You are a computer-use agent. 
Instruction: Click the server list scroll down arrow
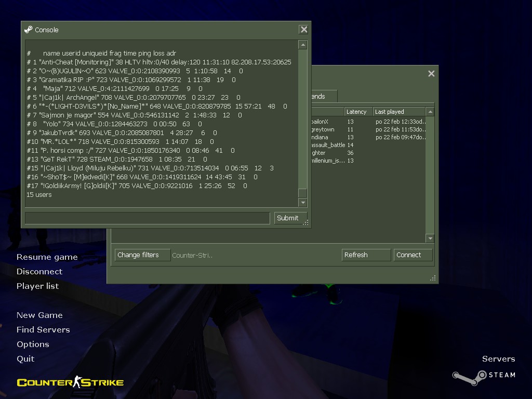[430, 238]
